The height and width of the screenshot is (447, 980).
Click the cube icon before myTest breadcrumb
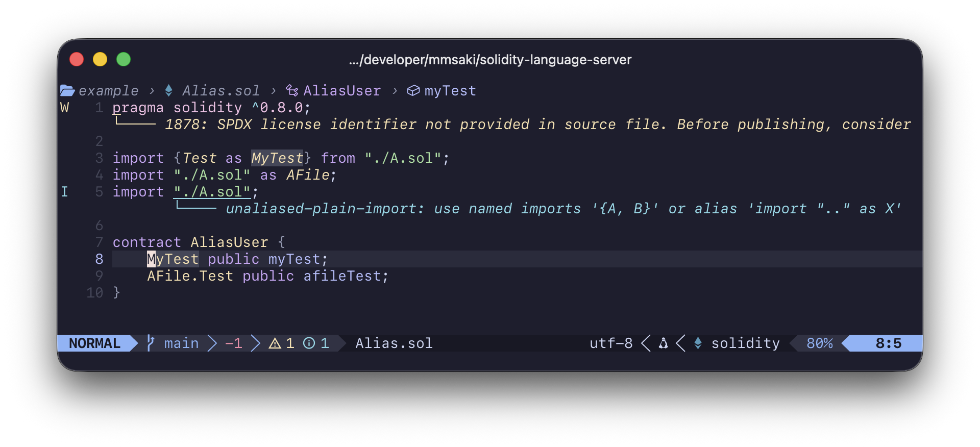click(x=413, y=91)
